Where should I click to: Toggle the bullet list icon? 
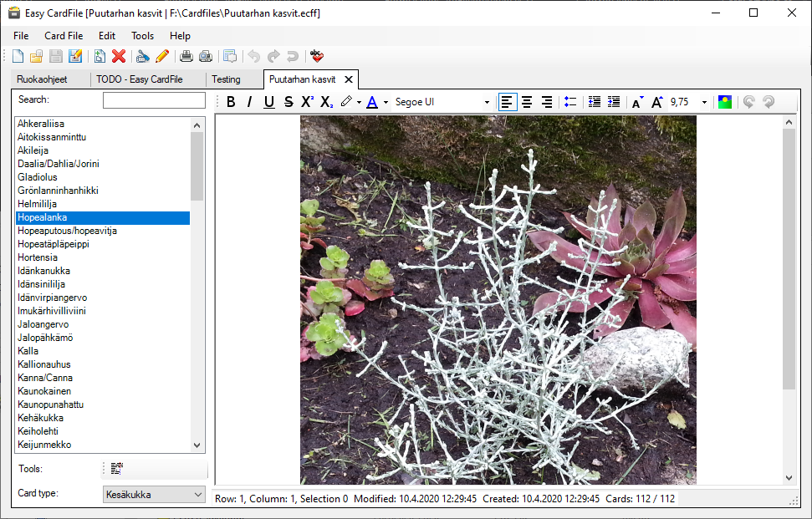(x=570, y=102)
